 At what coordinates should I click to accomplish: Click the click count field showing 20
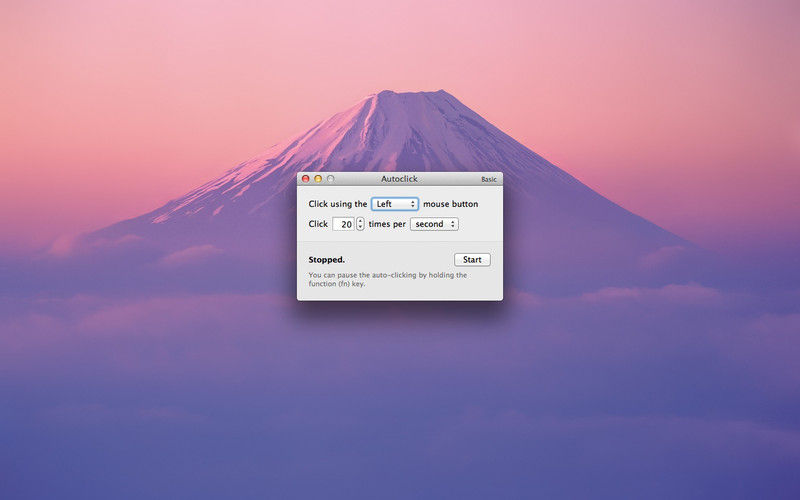point(343,224)
